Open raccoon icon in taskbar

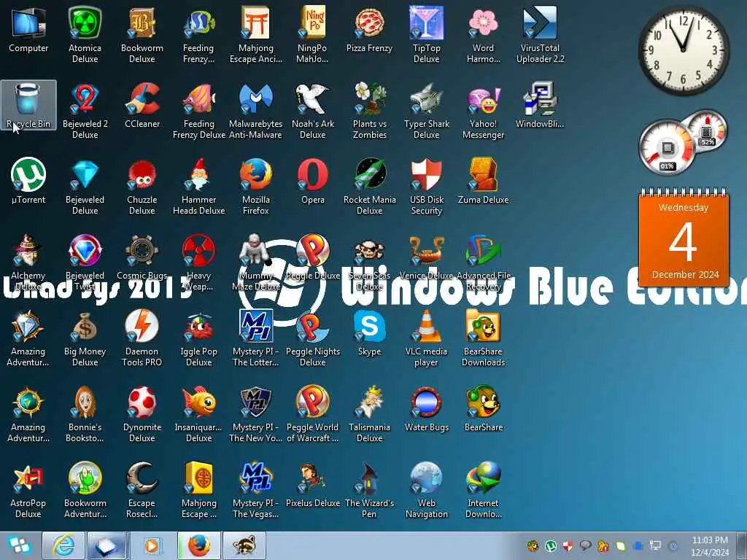[244, 545]
